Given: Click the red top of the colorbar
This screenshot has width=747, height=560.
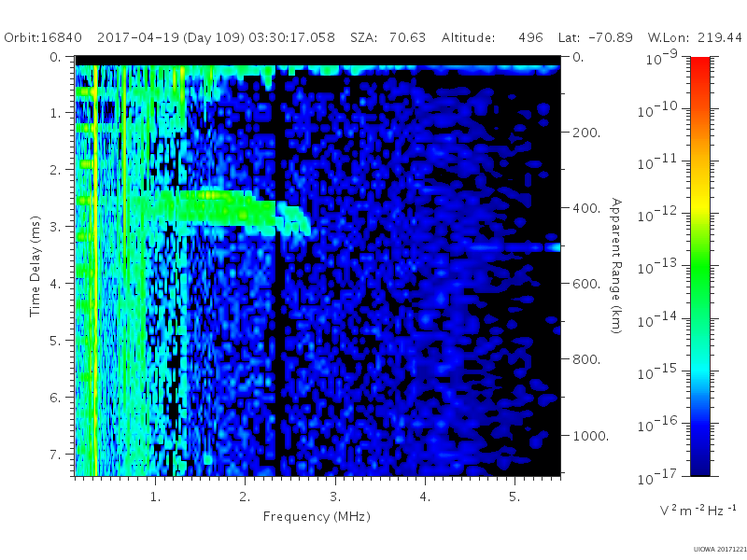Looking at the screenshot, I should (x=699, y=64).
